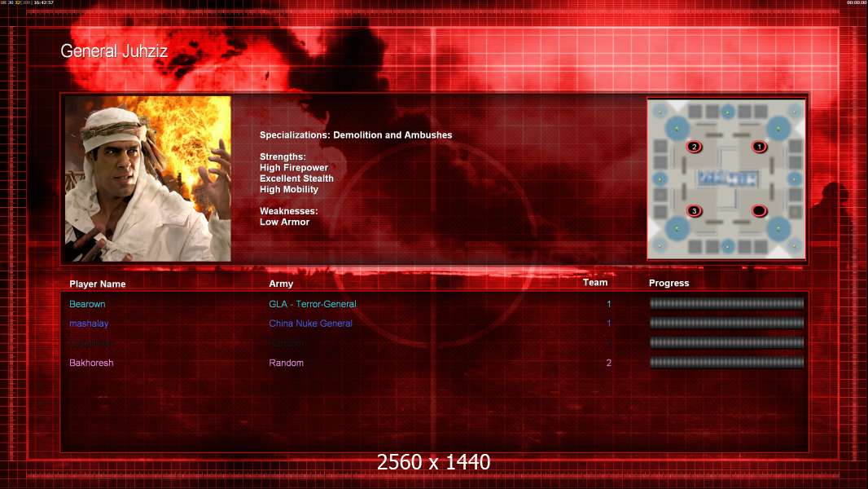Viewport: 868px width, 489px height.
Task: Click the GLA - Terror-General army entry
Action: pos(312,304)
